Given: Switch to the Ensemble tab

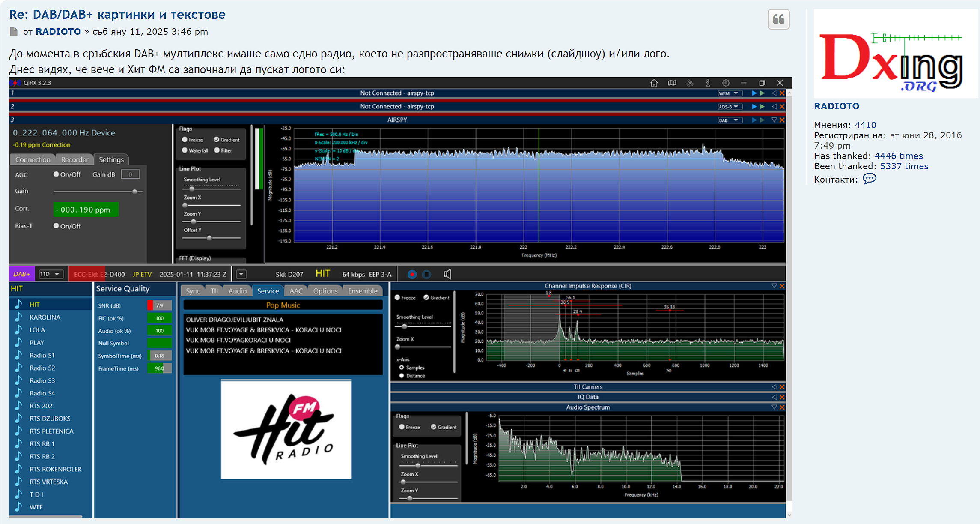Looking at the screenshot, I should pyautogui.click(x=363, y=291).
